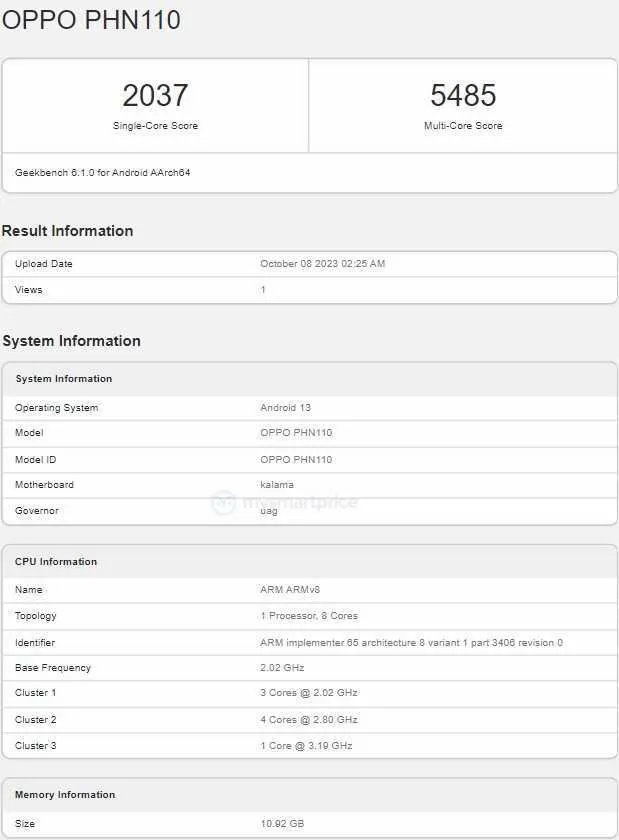Select the Views count value 1
619x840 pixels.
(263, 290)
